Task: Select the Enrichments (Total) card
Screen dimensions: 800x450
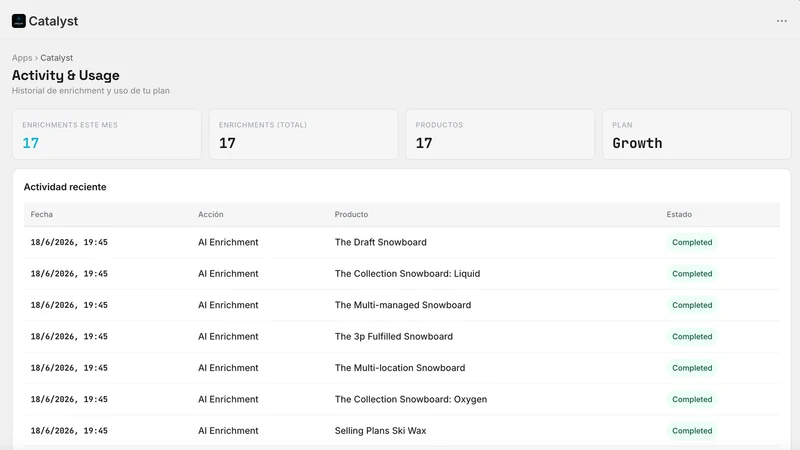Action: pos(304,134)
